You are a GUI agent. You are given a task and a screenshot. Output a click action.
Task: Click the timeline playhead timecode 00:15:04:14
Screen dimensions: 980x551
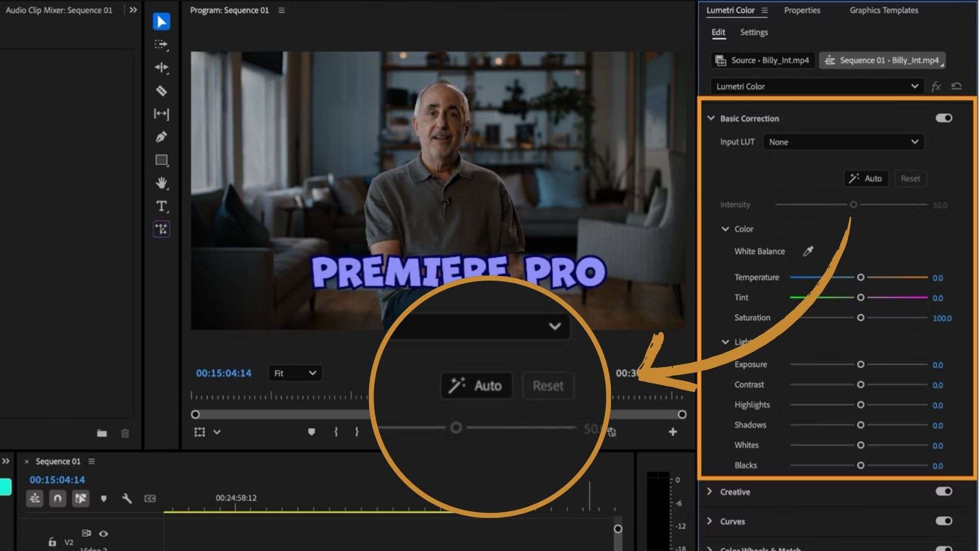[57, 480]
